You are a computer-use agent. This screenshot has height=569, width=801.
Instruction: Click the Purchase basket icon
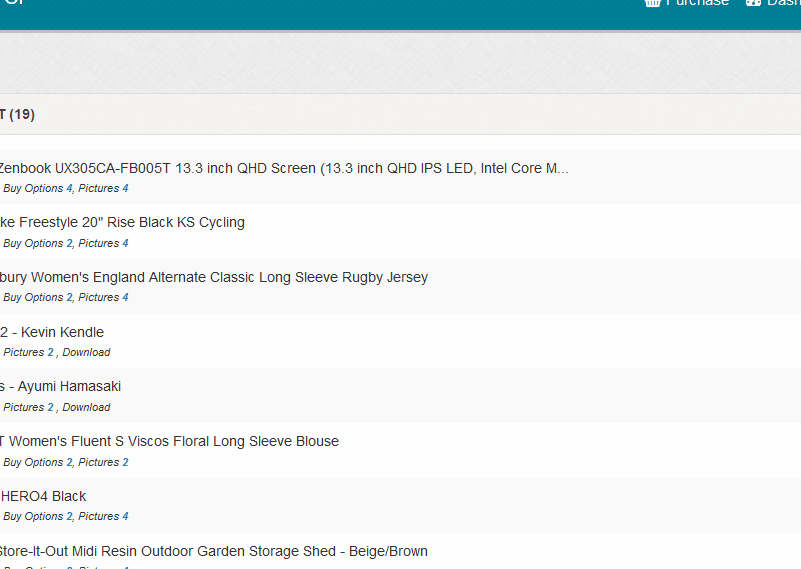(x=653, y=3)
